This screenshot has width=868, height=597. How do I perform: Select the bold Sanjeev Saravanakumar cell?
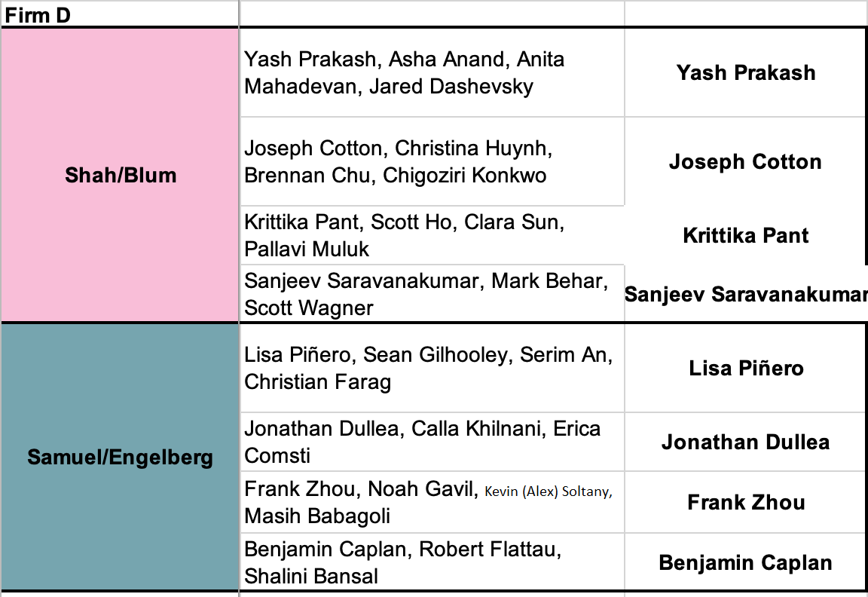point(745,294)
